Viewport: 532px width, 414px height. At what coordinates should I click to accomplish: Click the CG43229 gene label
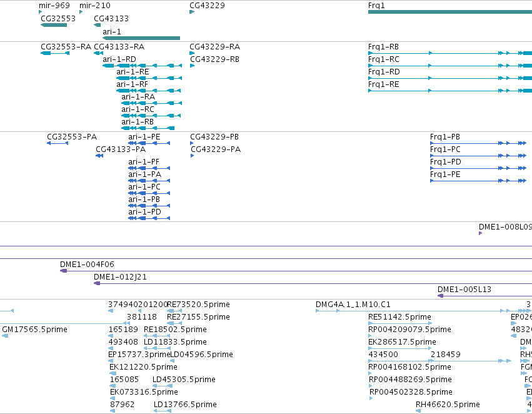[x=207, y=6]
